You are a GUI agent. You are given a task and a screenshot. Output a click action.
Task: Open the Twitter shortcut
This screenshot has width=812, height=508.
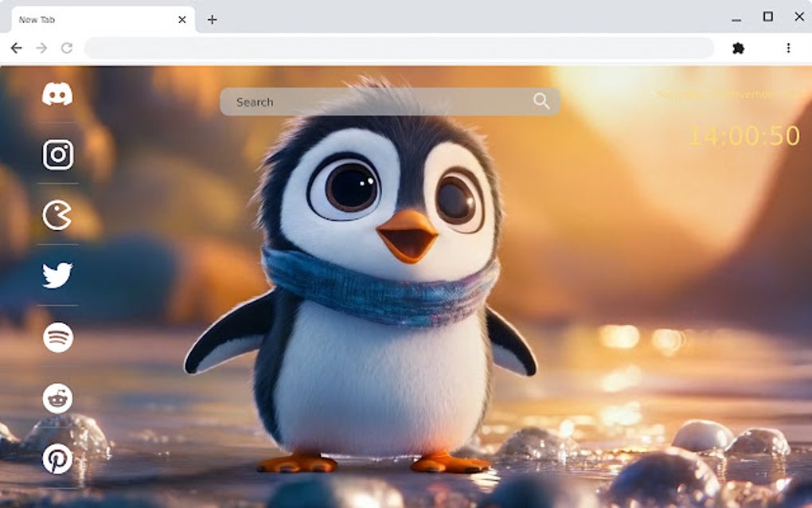click(x=57, y=275)
